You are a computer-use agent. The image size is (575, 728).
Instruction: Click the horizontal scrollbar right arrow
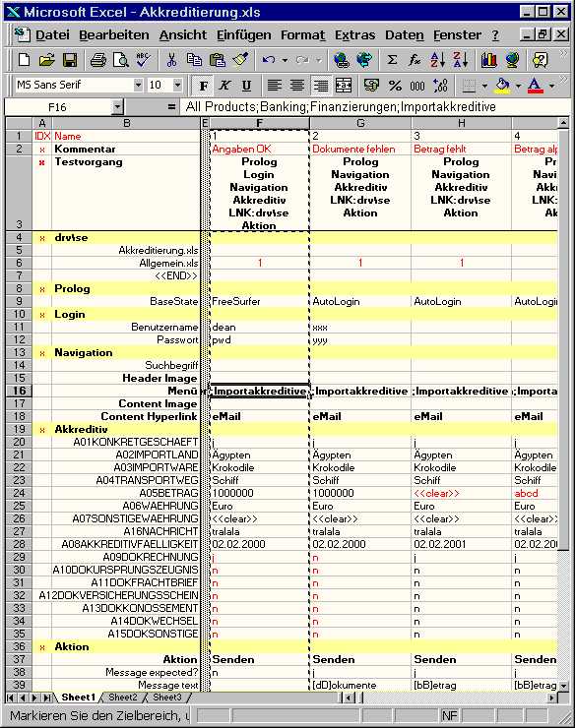pos(552,698)
